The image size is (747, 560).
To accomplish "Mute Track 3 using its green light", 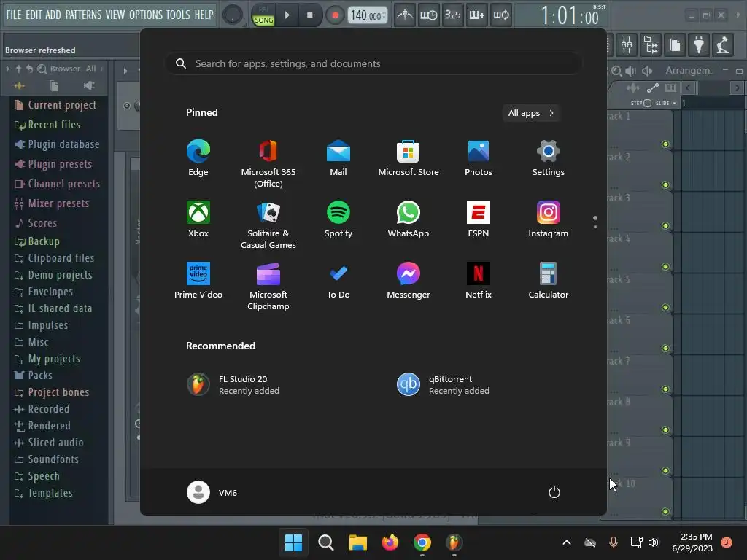I will coord(665,226).
